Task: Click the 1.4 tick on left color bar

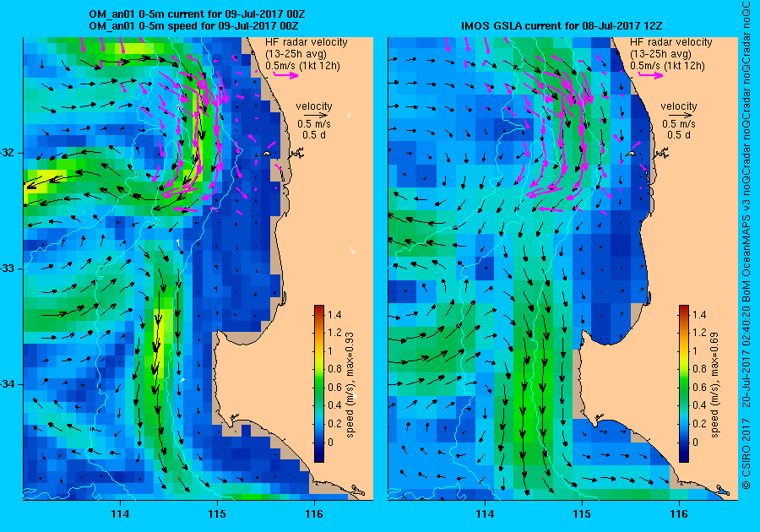Action: 334,315
